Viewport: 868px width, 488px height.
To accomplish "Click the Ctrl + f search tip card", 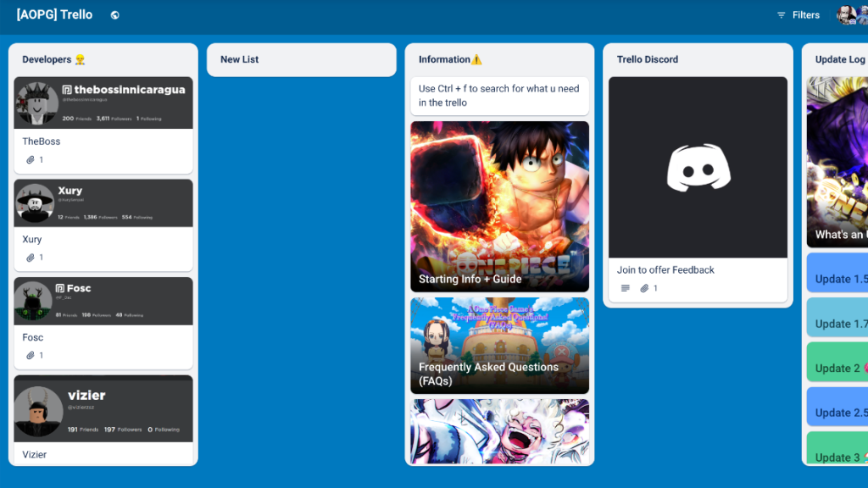I will pyautogui.click(x=499, y=97).
